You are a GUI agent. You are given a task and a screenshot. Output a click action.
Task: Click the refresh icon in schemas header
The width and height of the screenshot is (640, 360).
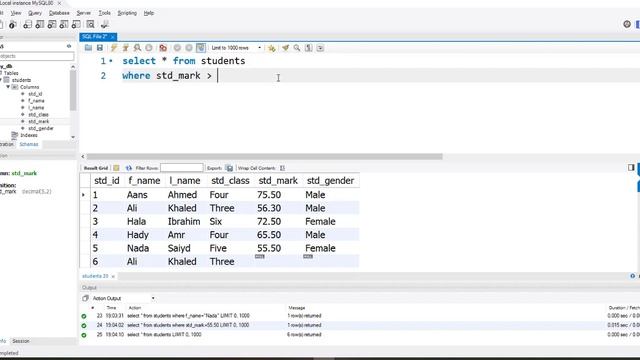click(x=69, y=46)
